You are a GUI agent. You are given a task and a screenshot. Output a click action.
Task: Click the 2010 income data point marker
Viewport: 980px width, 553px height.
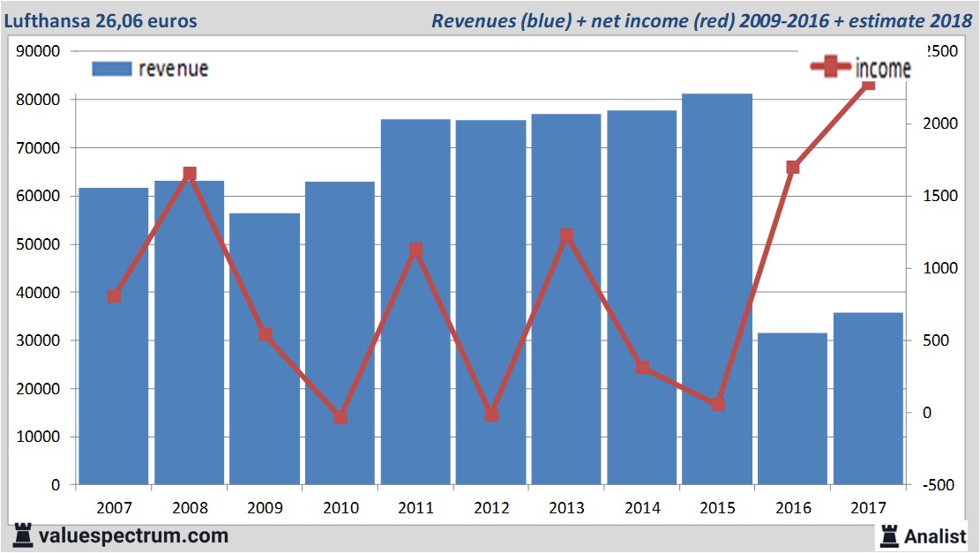(340, 417)
